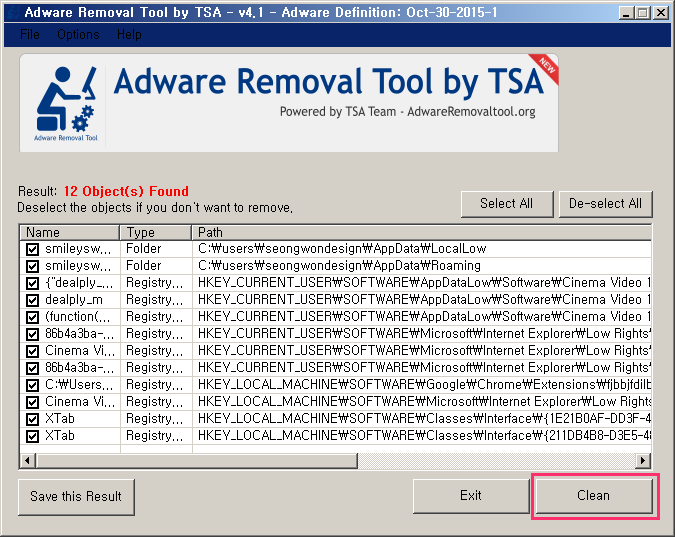Select the Google Chrome Extensions registry path
Viewport: 675px width, 537px height.
(424, 385)
